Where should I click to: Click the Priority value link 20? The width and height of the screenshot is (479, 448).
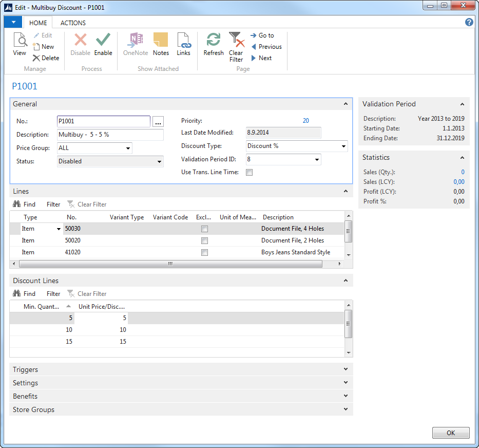[305, 121]
